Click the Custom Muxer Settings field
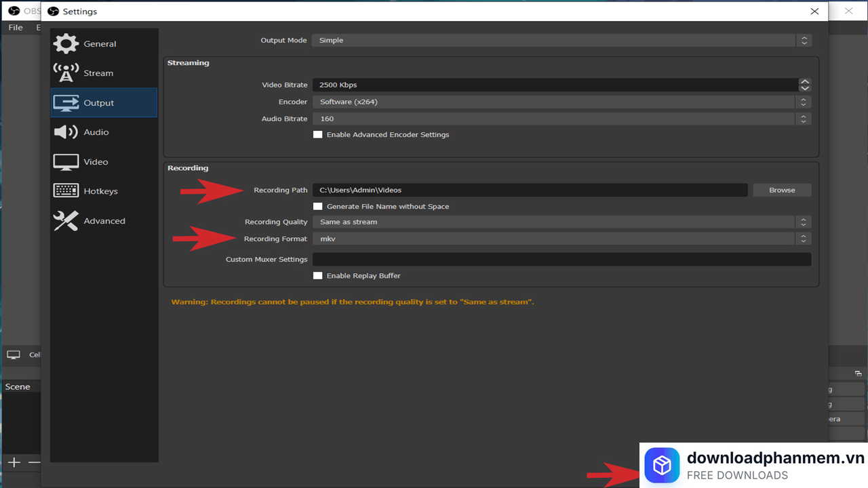868x488 pixels. 561,260
